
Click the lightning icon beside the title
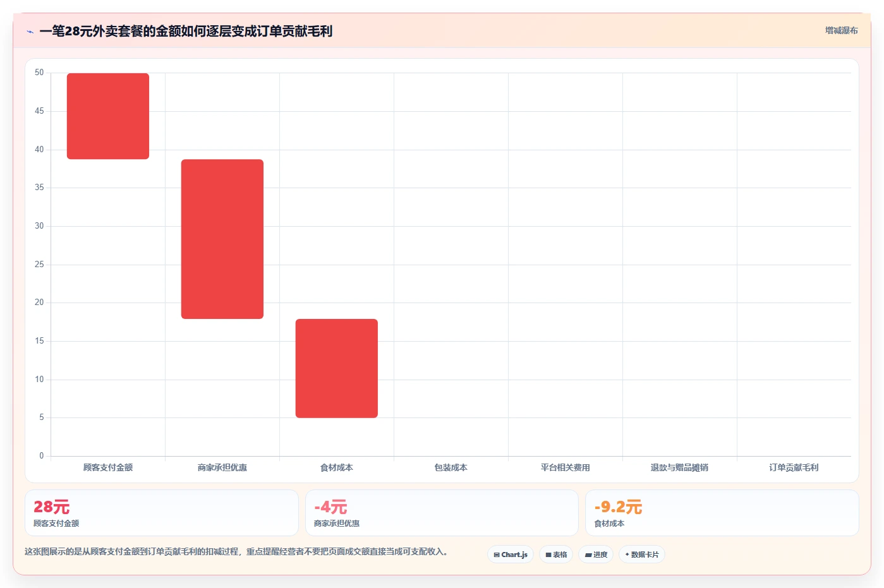(30, 32)
